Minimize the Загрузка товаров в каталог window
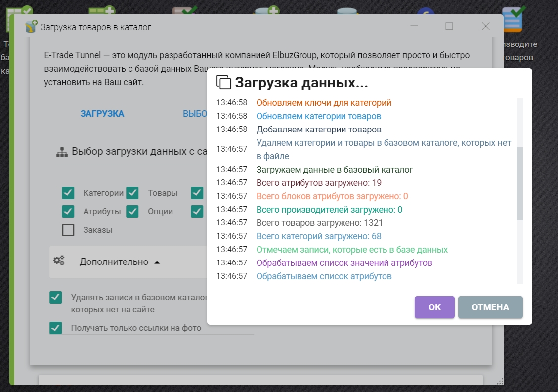558x392 pixels. tap(414, 26)
